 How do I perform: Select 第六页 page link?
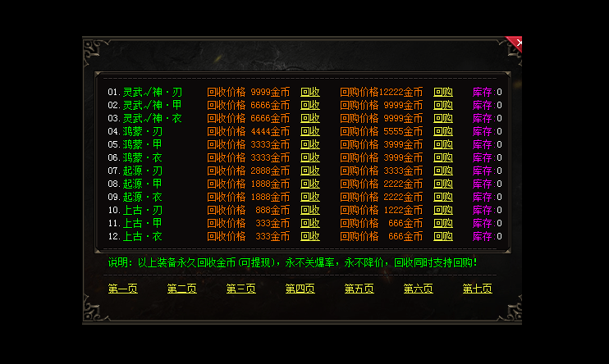419,289
